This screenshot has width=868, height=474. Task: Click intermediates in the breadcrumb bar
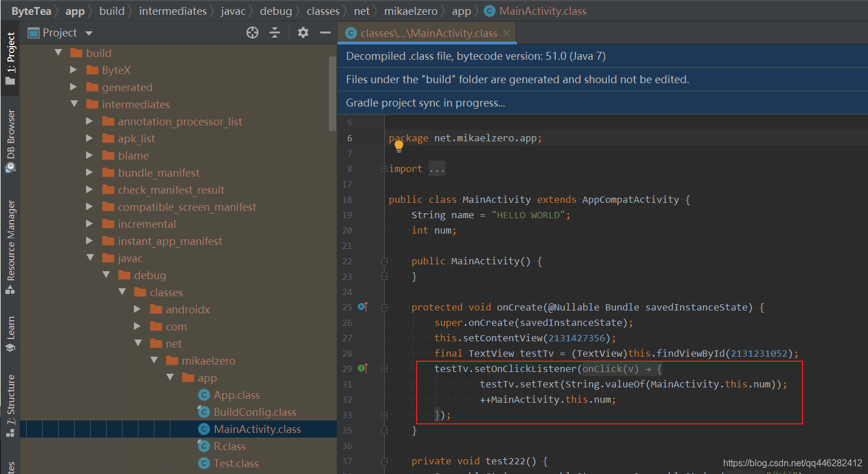[173, 11]
